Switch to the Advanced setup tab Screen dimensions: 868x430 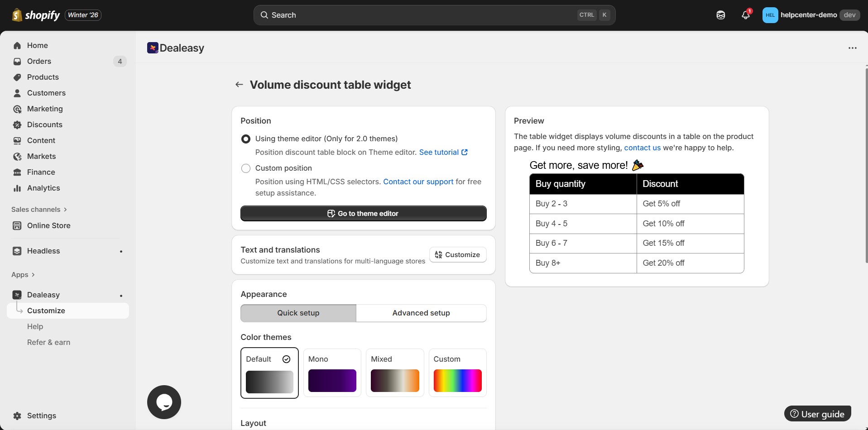click(x=421, y=313)
